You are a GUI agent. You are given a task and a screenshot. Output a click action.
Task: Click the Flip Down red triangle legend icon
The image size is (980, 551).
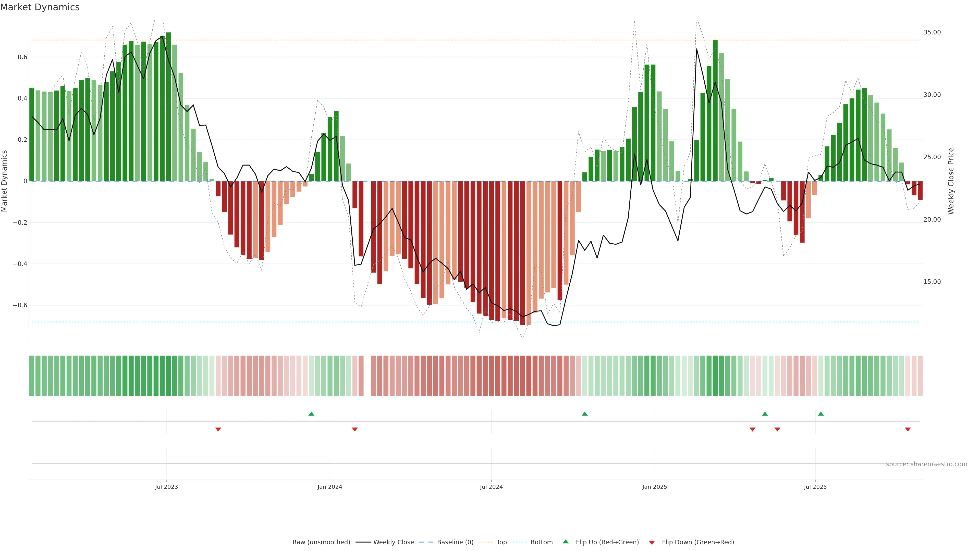(x=652, y=542)
